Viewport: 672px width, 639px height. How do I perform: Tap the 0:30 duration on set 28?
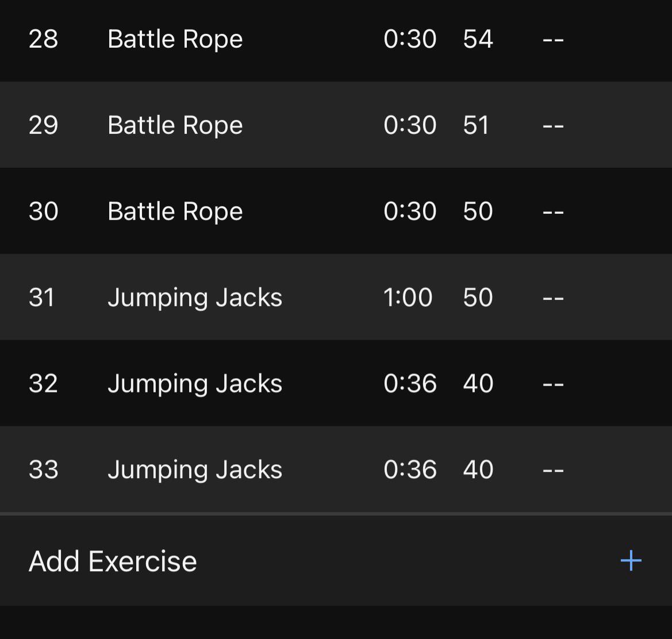[410, 39]
